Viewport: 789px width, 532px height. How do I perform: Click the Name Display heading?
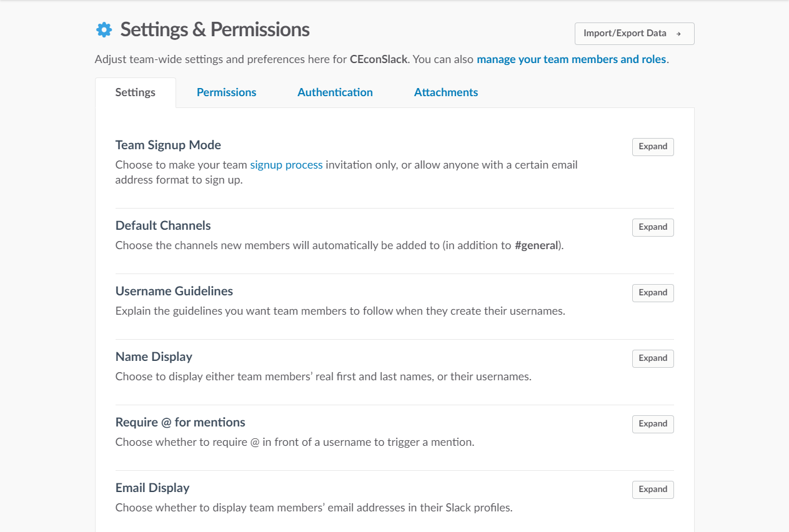(154, 357)
